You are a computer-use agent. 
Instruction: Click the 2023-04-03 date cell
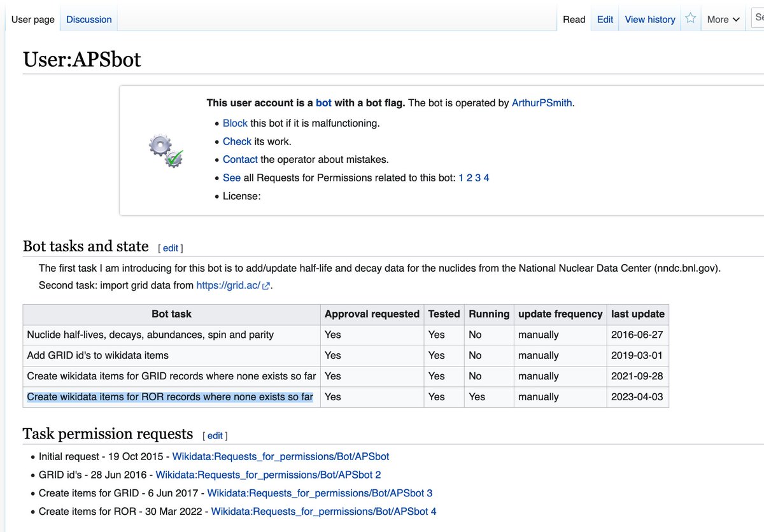tap(638, 396)
